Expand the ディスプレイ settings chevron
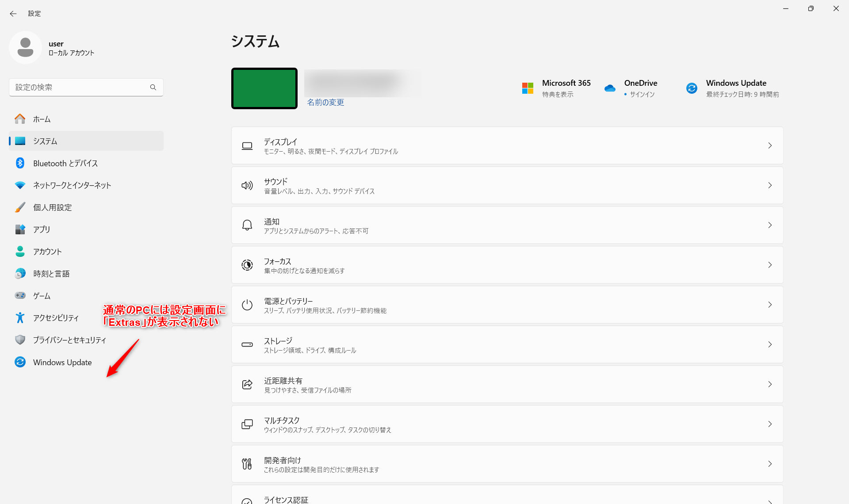The width and height of the screenshot is (849, 504). point(770,145)
